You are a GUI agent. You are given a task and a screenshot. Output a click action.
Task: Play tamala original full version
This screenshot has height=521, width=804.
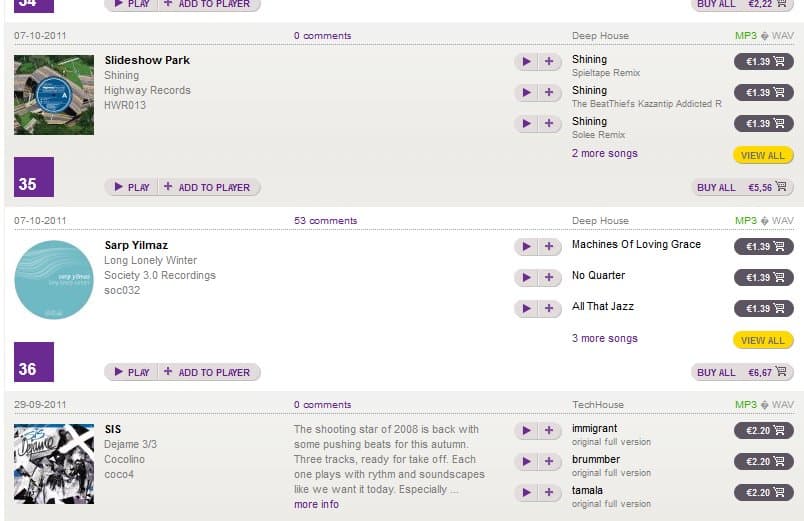point(526,492)
